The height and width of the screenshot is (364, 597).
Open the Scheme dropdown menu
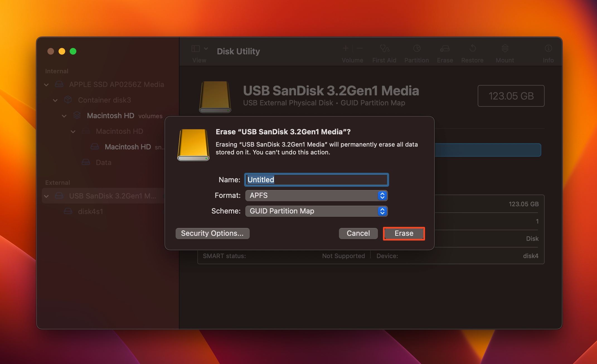coord(316,210)
